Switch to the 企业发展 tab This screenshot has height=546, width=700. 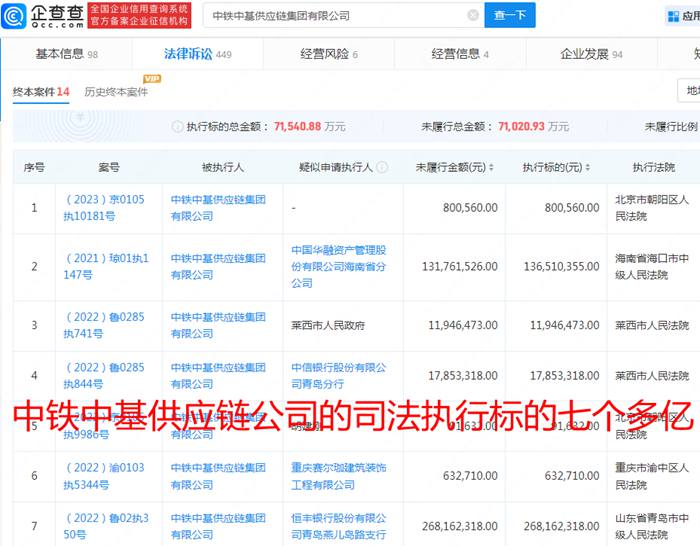coord(591,54)
